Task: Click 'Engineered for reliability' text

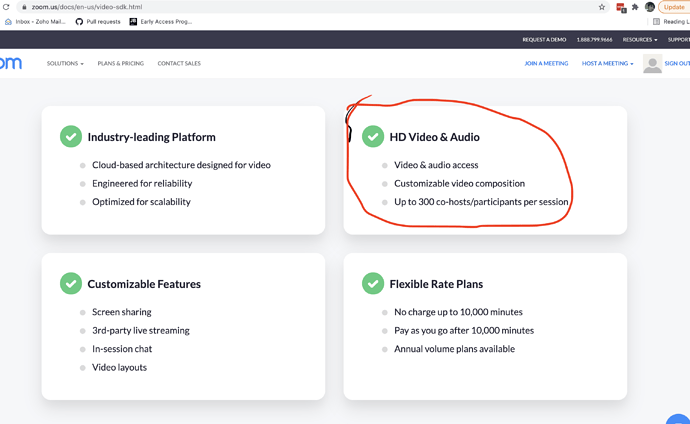Action: tap(142, 183)
